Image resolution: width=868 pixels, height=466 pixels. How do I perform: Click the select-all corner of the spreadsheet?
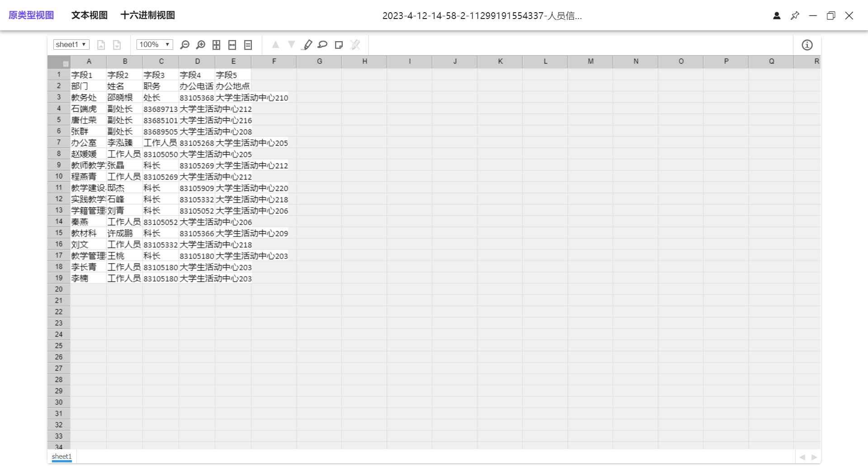(59, 62)
